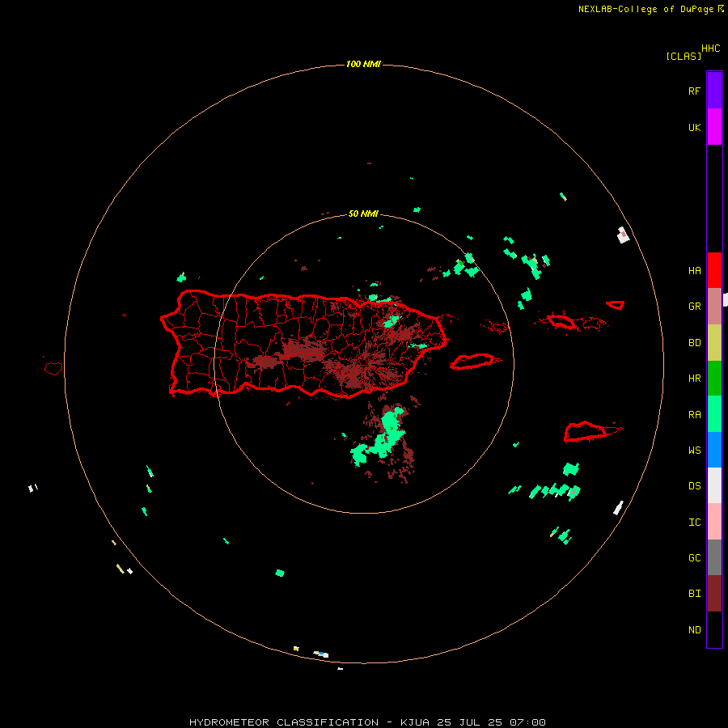Click the Vieques island outline
Screen dimensions: 728x728
tap(472, 362)
